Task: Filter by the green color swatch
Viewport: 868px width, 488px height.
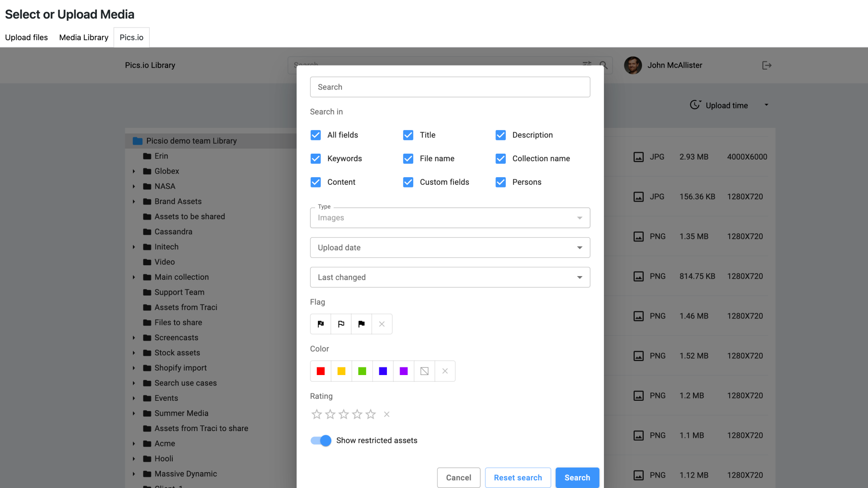Action: tap(362, 371)
